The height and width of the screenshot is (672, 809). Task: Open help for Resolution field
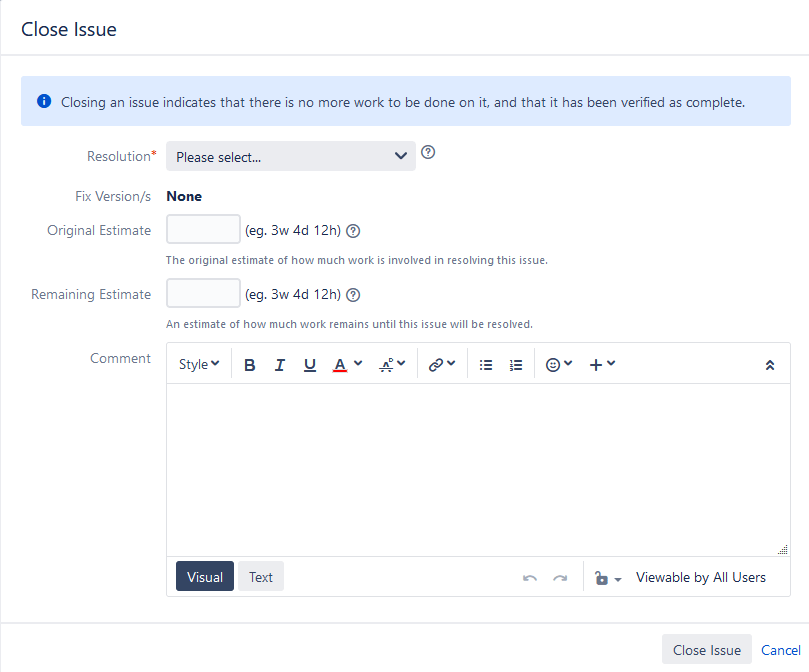(x=428, y=153)
